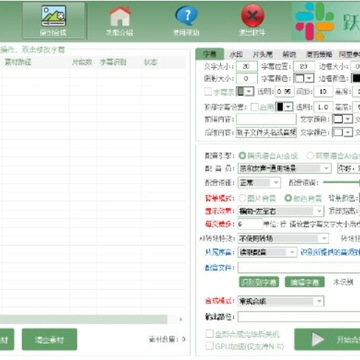Tick the 启用 checkbox for top subtitle

[255, 107]
